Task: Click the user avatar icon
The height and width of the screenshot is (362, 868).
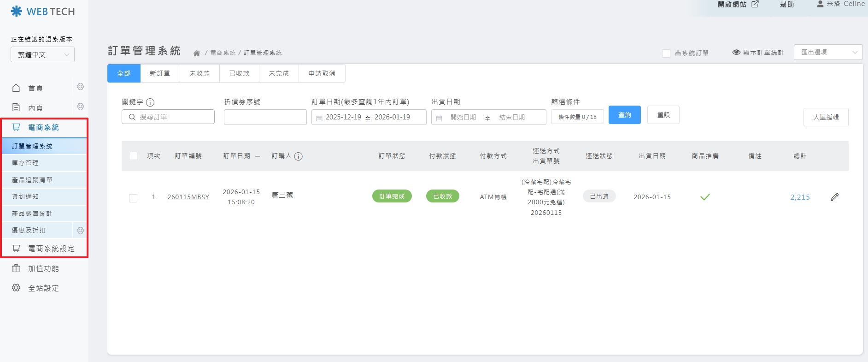Action: (820, 4)
